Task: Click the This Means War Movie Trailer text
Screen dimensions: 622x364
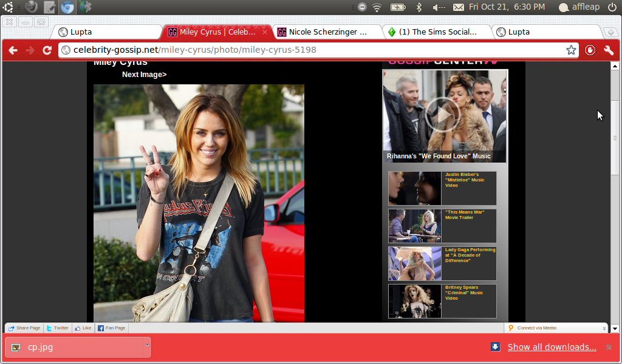Action: click(x=465, y=215)
